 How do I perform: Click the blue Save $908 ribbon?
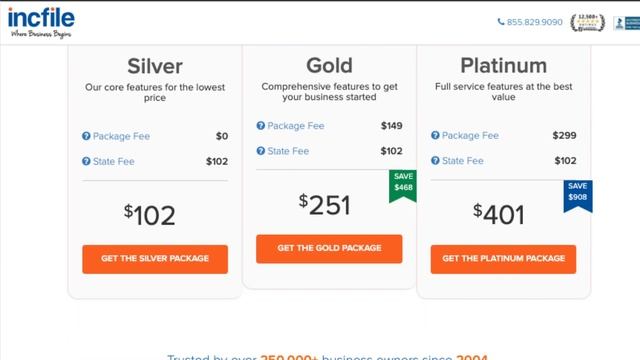578,196
